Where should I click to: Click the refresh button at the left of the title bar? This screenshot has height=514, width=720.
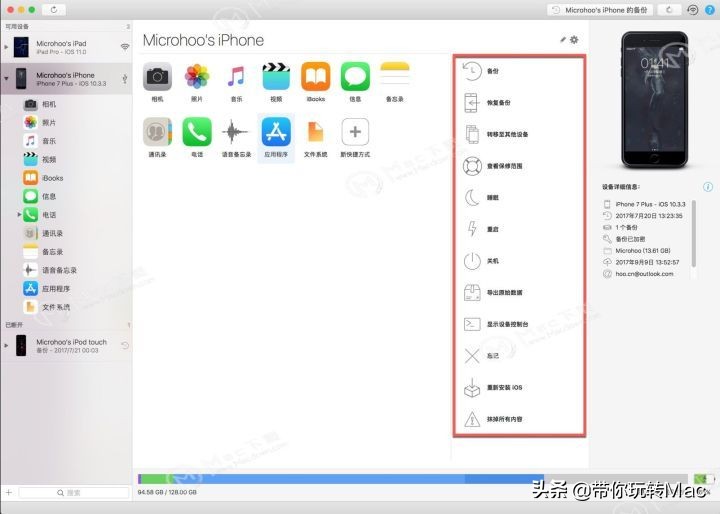54,10
